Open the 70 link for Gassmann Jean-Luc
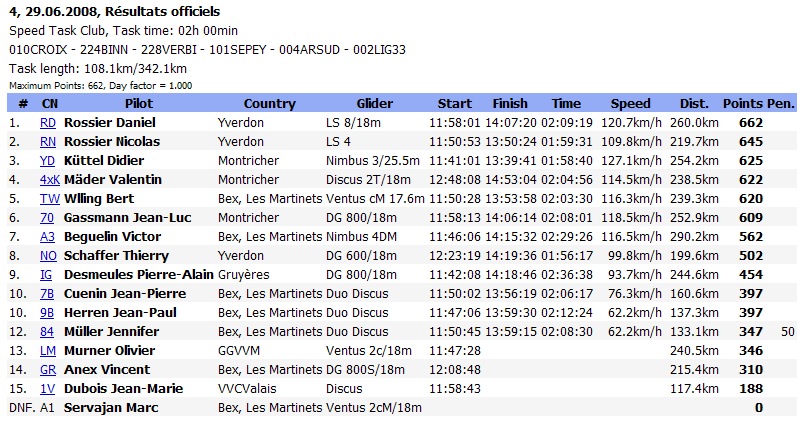 coord(47,218)
